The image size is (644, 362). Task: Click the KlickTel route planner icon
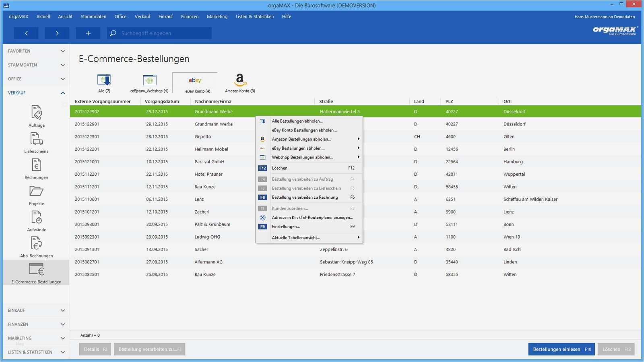point(262,218)
